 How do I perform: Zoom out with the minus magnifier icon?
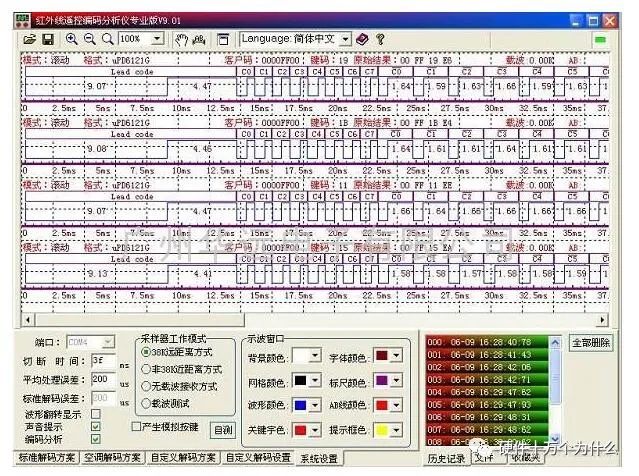[x=90, y=39]
